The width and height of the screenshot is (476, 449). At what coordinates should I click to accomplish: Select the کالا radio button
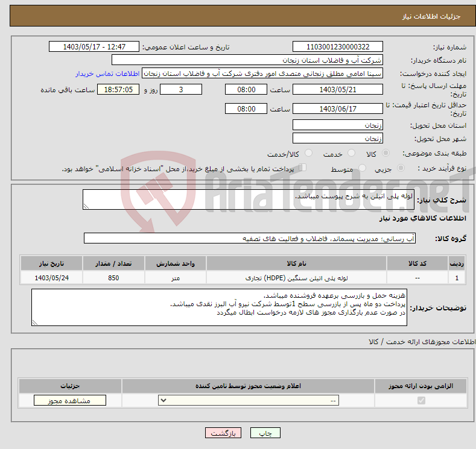click(386, 153)
